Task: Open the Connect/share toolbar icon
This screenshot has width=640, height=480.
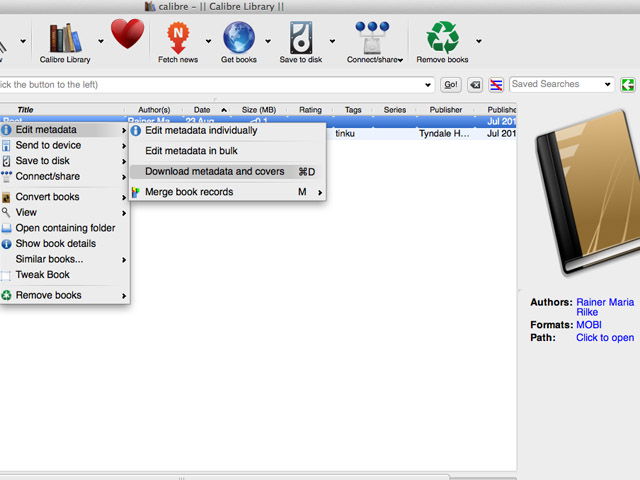Action: (372, 42)
